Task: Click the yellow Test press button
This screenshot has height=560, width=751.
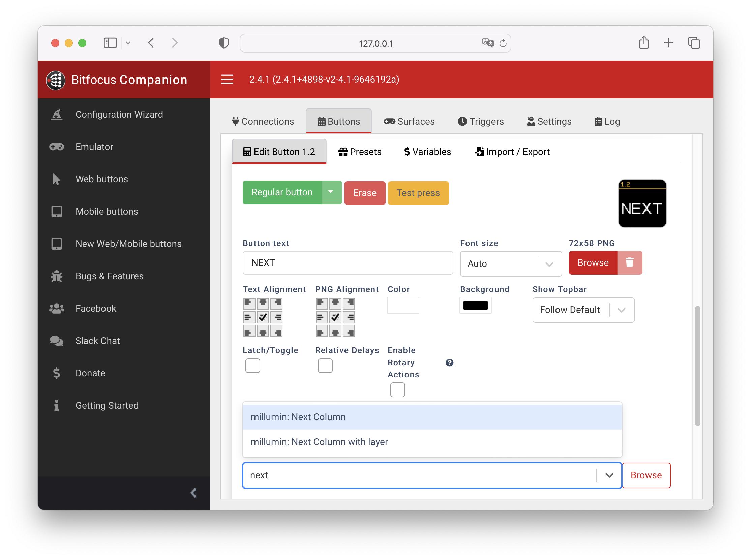Action: tap(418, 193)
